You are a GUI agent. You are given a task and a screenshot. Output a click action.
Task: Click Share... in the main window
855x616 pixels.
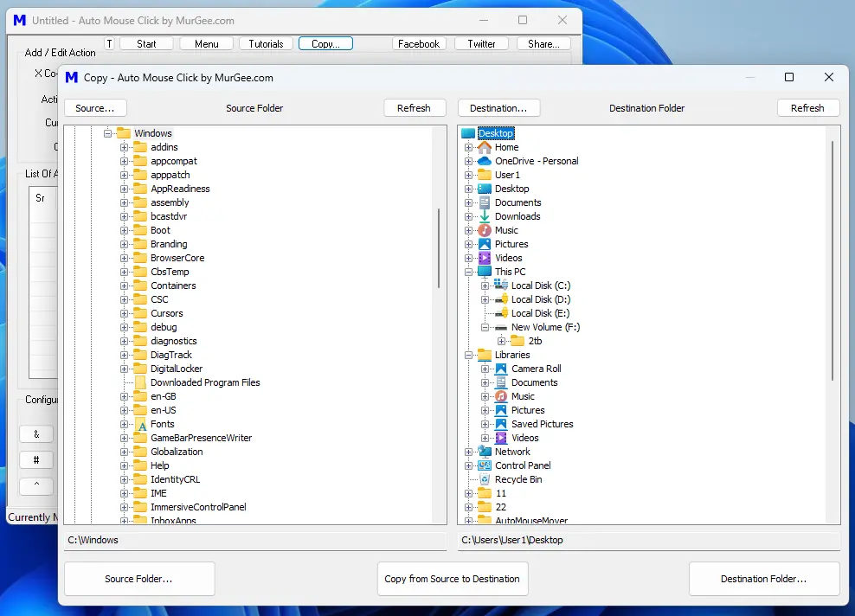543,43
